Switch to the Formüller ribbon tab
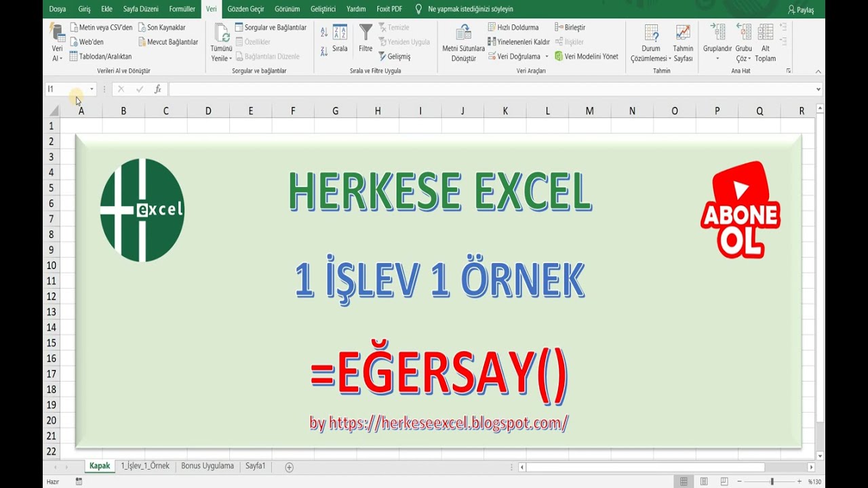Screen dimensions: 868x488 [x=182, y=9]
